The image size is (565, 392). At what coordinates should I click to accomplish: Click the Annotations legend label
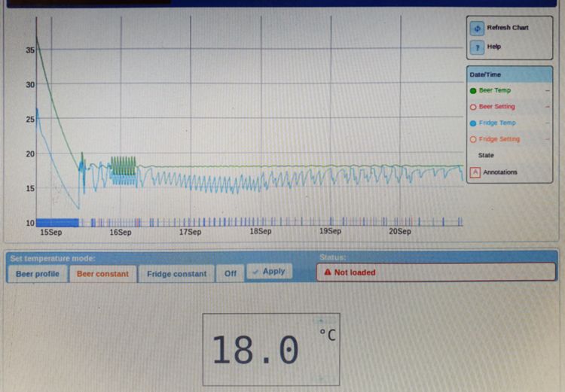499,172
